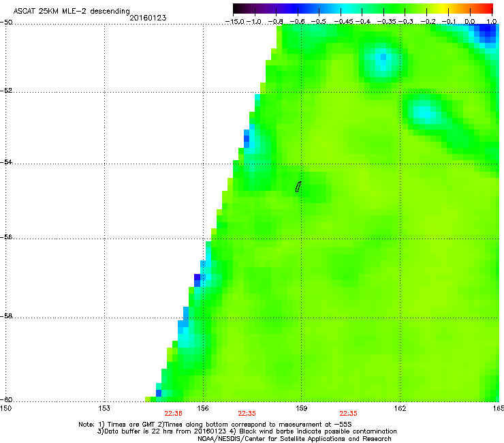Screen dimensions: 504x443
Task: Click the note line beginning "Note: 1) Times are GMT"
Action: coord(215,425)
